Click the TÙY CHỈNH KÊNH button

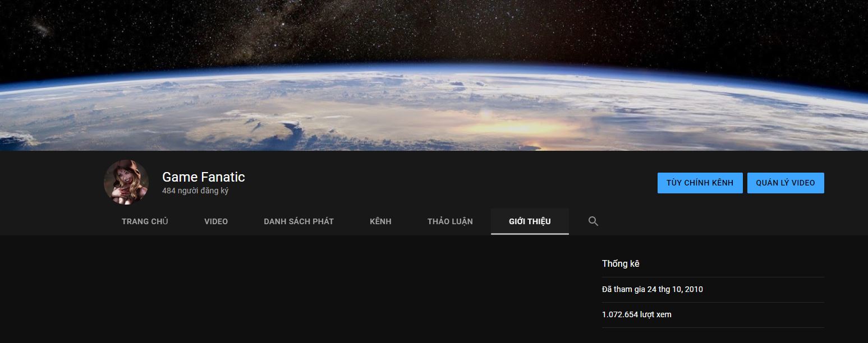click(x=700, y=183)
